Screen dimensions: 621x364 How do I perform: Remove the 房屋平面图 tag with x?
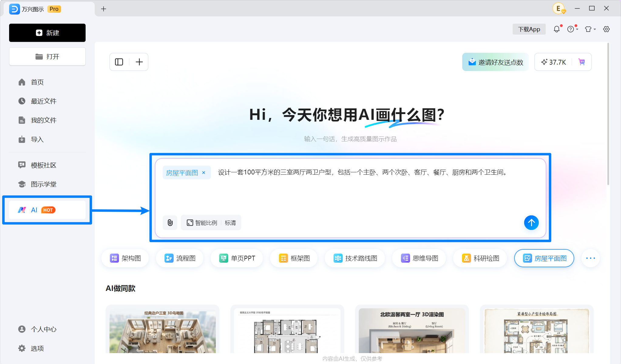coord(204,173)
